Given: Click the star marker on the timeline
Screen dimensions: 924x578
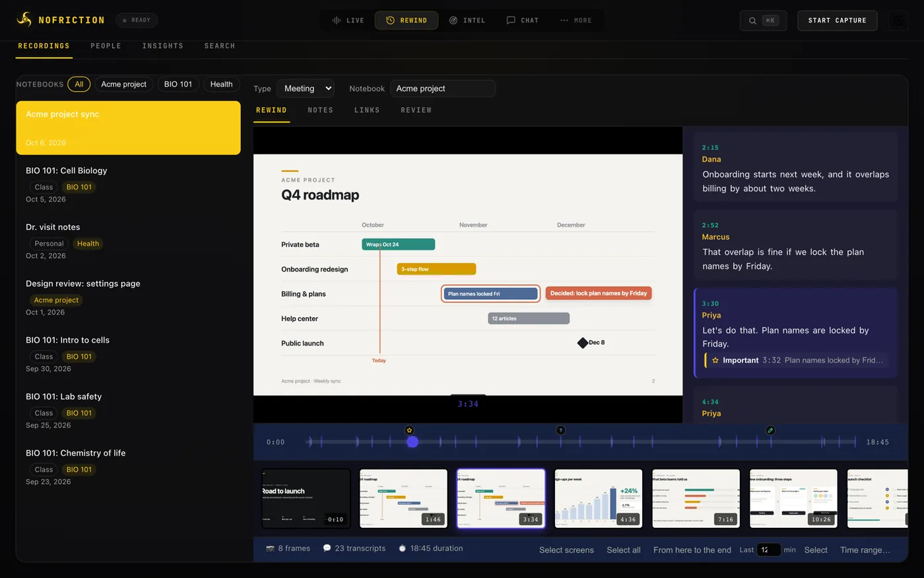Looking at the screenshot, I should [x=409, y=430].
